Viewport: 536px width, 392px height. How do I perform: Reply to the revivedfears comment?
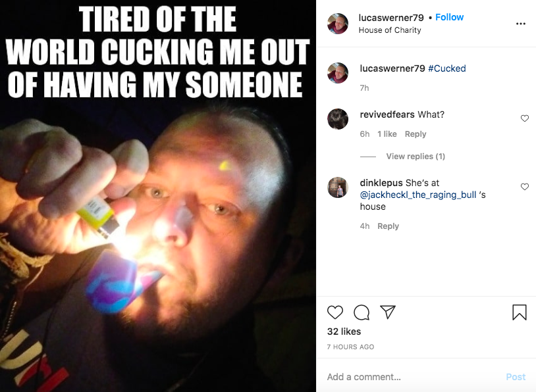415,134
